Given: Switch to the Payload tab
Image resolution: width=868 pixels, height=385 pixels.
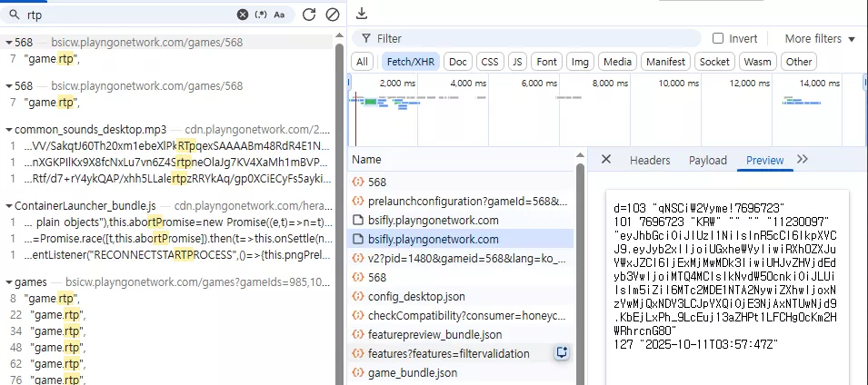Looking at the screenshot, I should click(x=707, y=161).
